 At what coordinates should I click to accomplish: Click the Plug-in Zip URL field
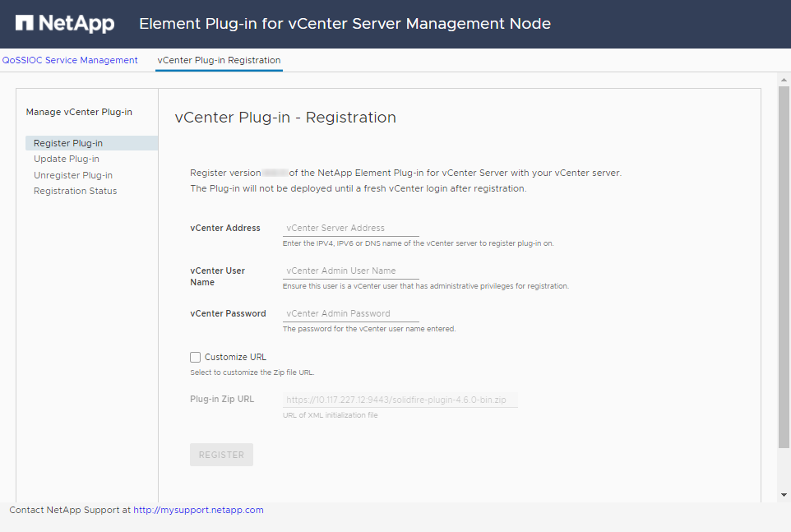pyautogui.click(x=400, y=400)
